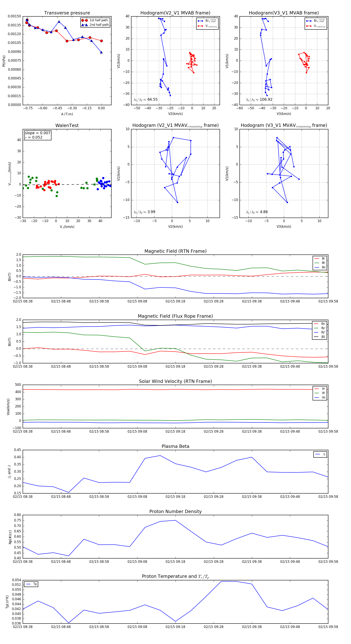The image size is (351, 644).
Task: Click the 'Np(#/cc)' y-axis label
Action: (10, 537)
